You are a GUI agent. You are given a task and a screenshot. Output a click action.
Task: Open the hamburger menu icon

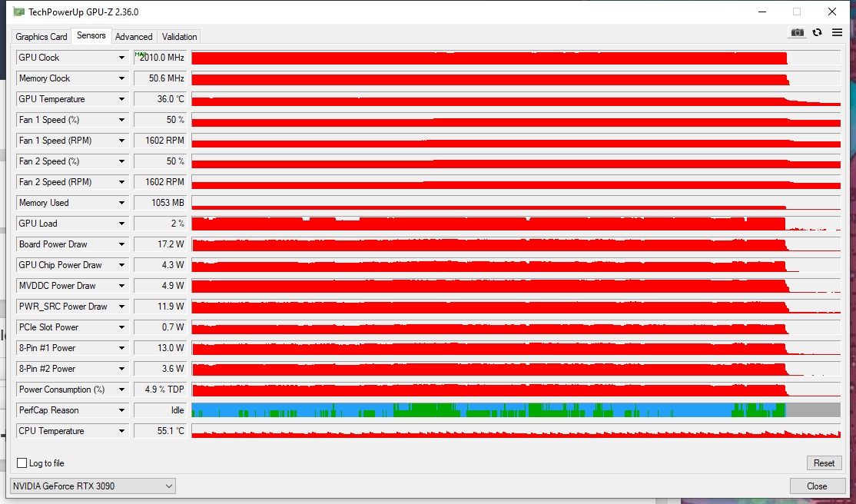point(837,32)
